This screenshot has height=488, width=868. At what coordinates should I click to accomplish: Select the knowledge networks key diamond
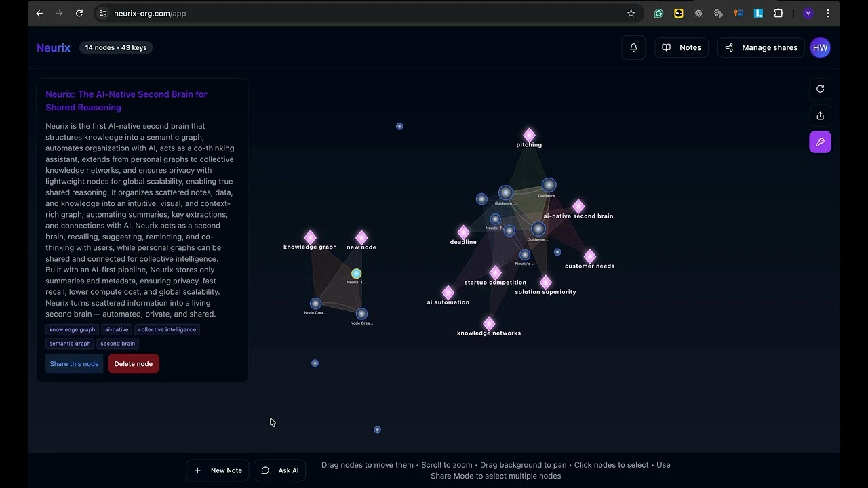click(x=489, y=323)
